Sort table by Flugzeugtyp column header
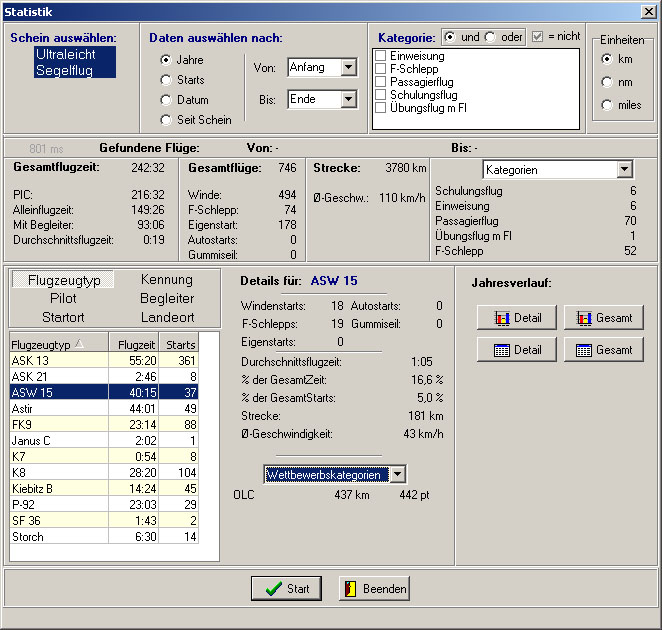This screenshot has height=630, width=662. 59,344
